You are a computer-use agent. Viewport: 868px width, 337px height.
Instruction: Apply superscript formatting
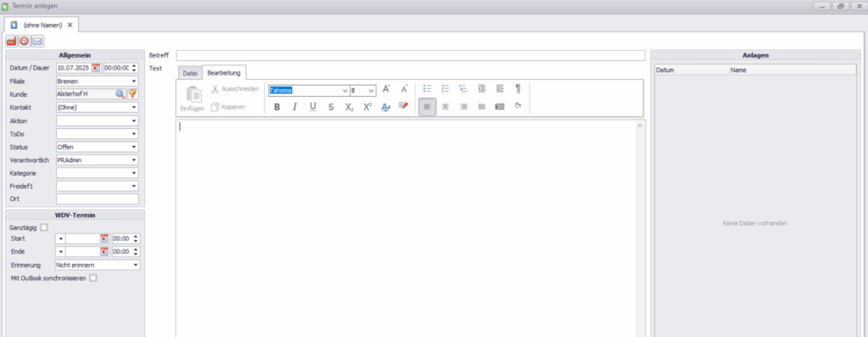pos(367,107)
